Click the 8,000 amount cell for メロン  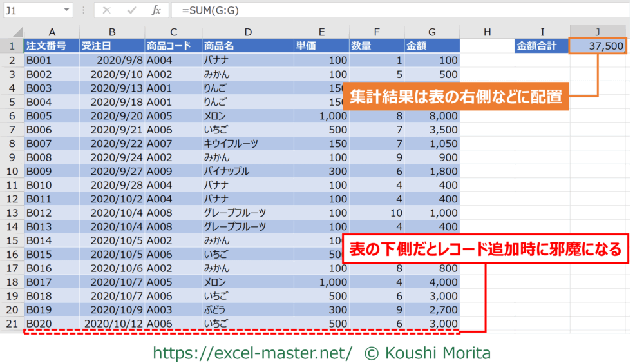[x=431, y=116]
